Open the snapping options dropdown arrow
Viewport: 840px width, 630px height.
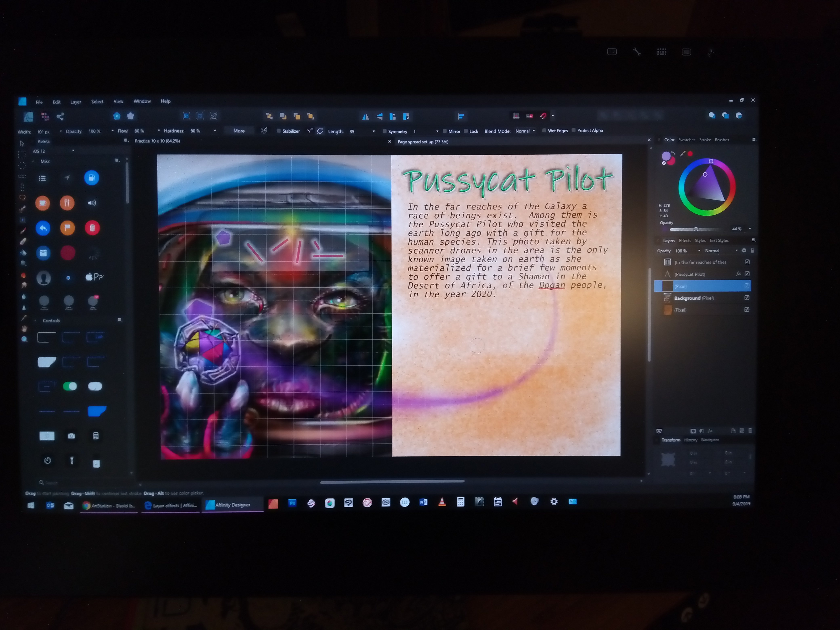552,116
